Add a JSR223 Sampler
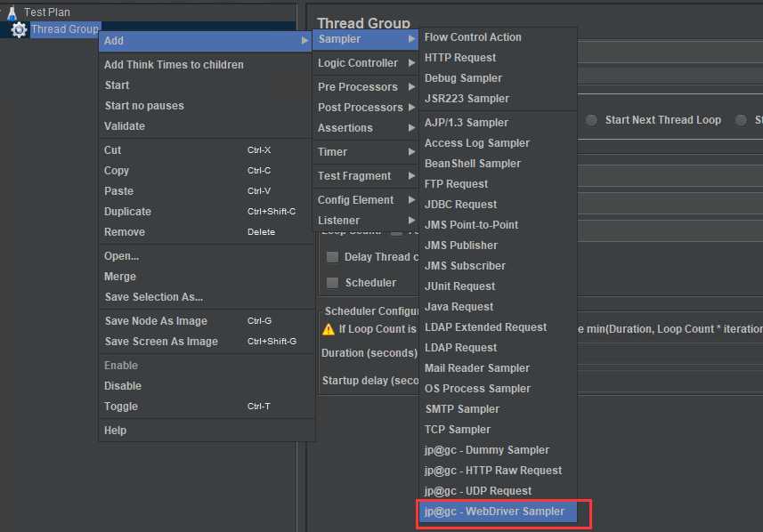Viewport: 763px width, 532px height. tap(499, 98)
